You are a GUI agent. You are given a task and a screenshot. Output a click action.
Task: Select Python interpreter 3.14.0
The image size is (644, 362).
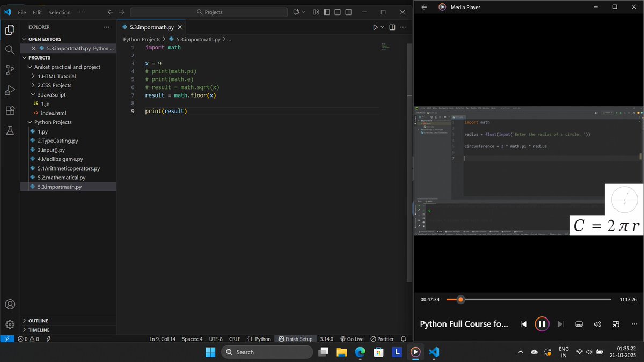(326, 339)
